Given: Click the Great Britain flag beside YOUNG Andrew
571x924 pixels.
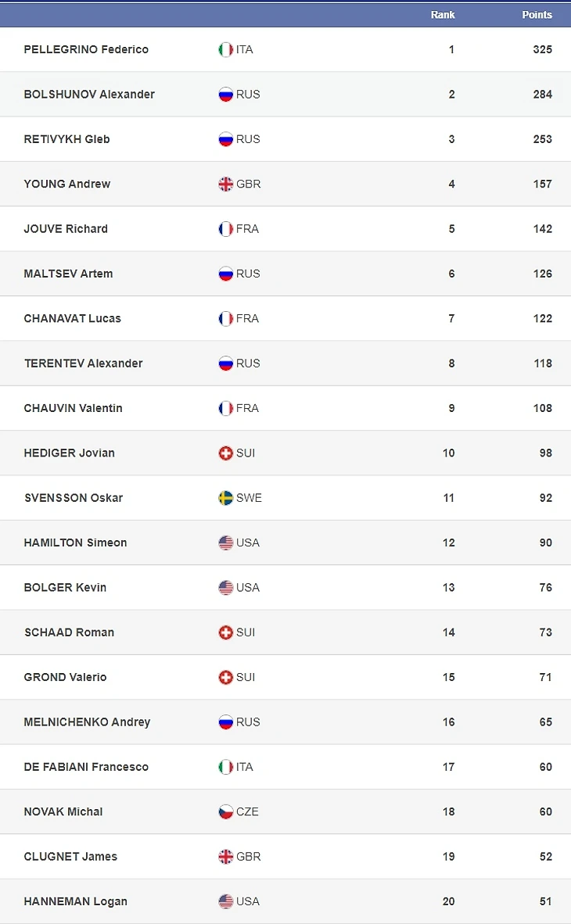Looking at the screenshot, I should click(x=225, y=184).
